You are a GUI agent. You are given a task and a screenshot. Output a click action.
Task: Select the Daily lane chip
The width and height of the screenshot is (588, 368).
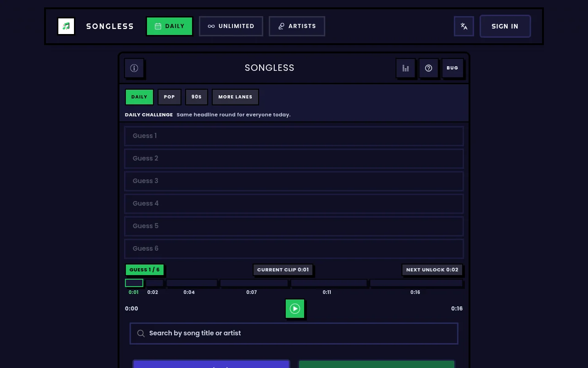click(x=139, y=97)
